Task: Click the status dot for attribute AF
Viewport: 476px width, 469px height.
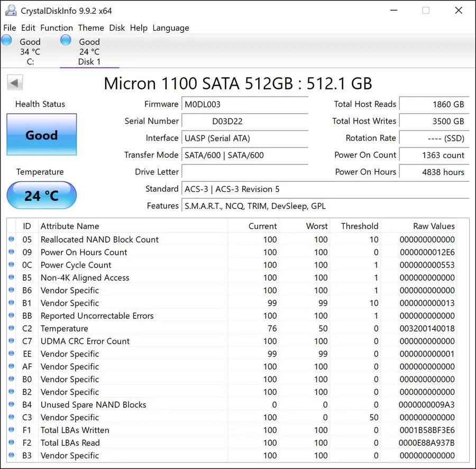Action: coord(12,366)
